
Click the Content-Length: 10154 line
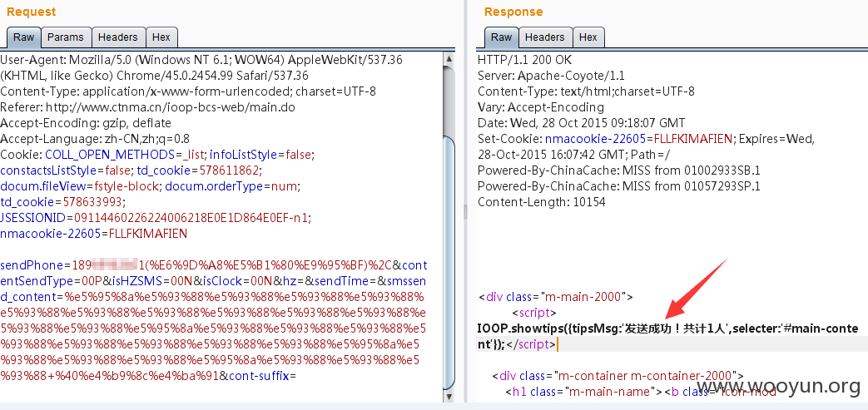tap(542, 202)
